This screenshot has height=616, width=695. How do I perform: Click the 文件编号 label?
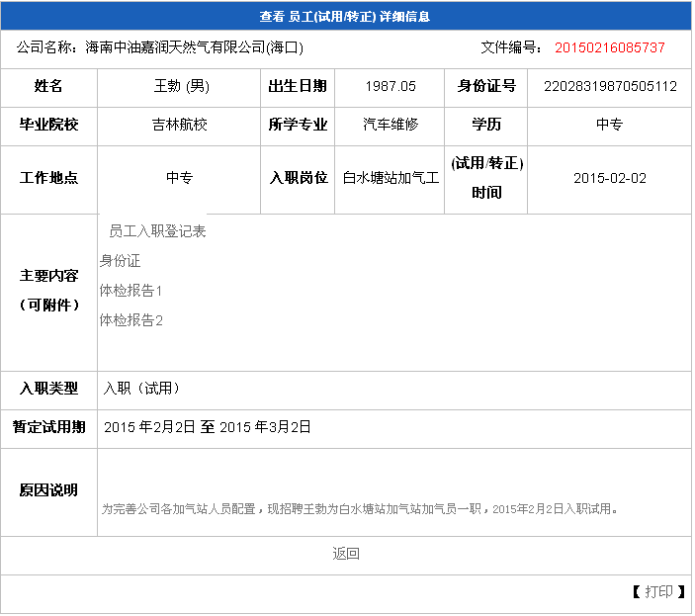coord(510,47)
